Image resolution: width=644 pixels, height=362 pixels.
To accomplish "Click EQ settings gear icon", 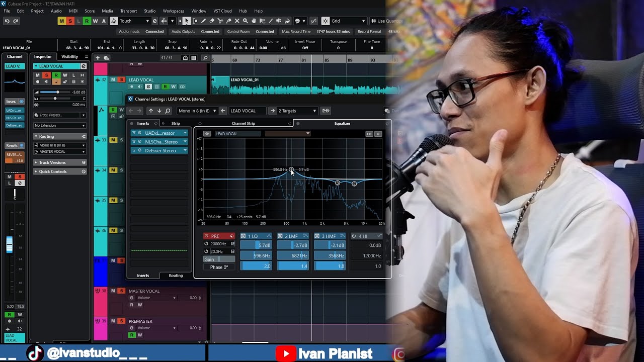I will click(378, 134).
